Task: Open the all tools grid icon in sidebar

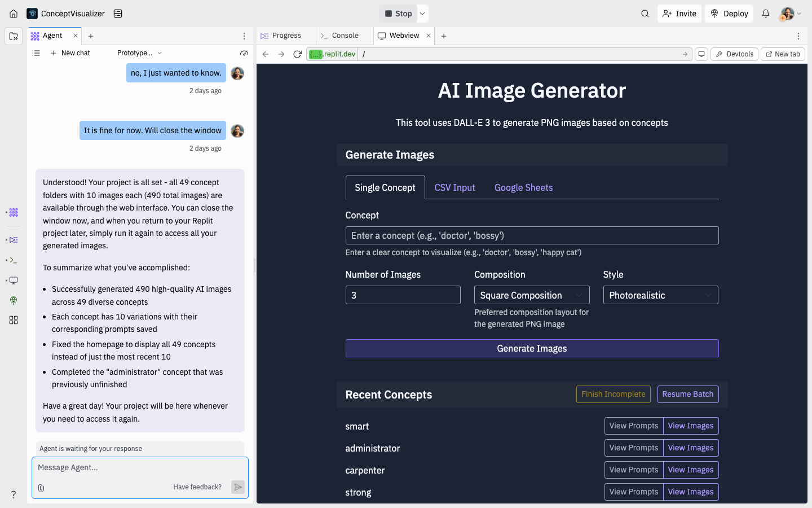Action: [14, 320]
